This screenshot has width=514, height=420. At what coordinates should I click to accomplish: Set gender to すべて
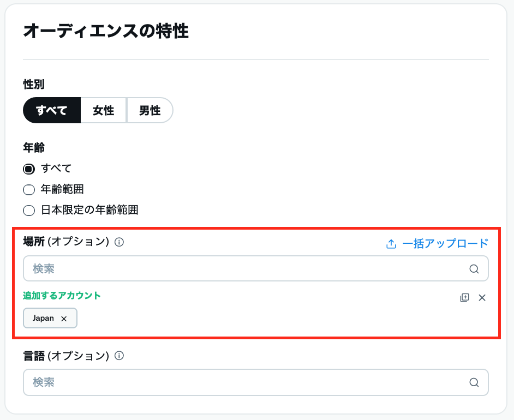[x=51, y=111]
